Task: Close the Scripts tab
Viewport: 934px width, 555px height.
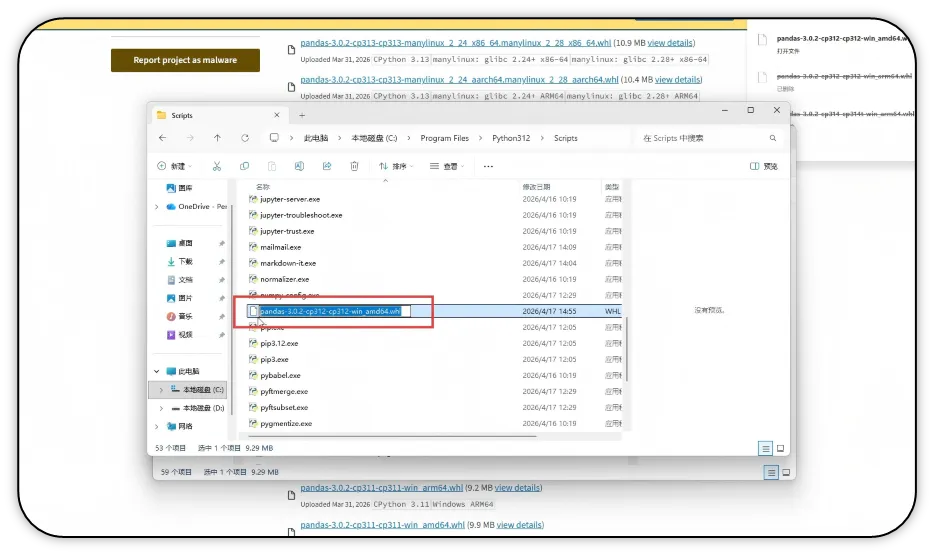Action: point(276,115)
